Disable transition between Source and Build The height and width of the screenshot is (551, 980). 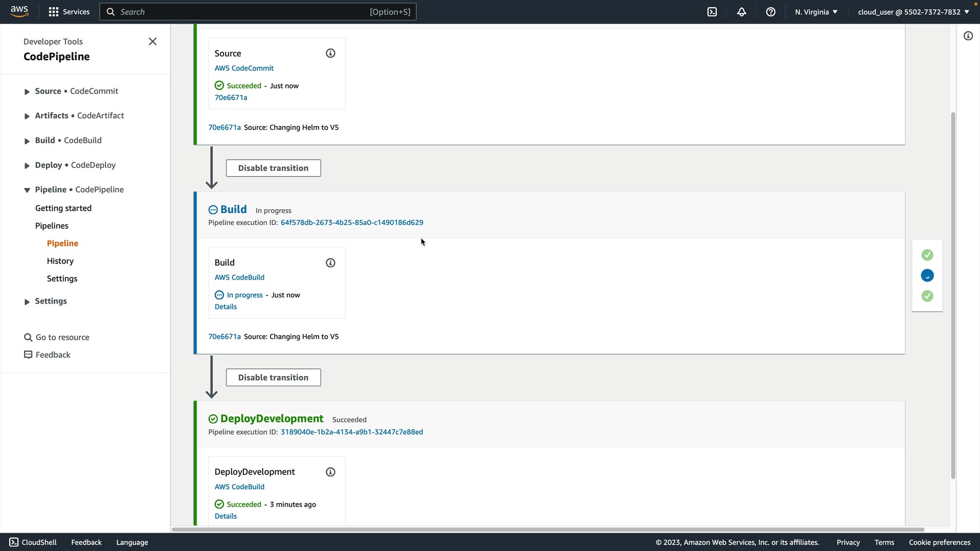273,168
